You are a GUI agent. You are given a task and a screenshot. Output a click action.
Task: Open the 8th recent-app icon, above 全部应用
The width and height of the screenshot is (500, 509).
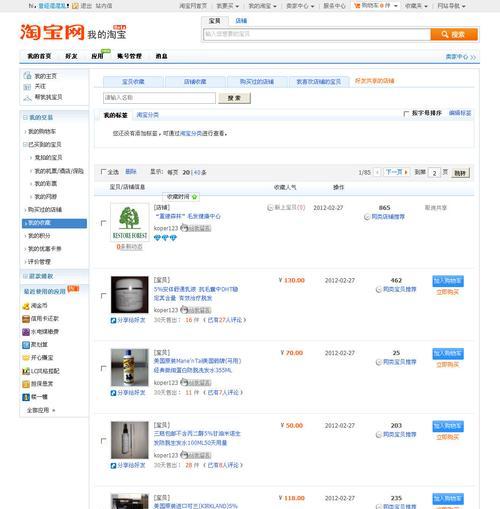coord(26,397)
